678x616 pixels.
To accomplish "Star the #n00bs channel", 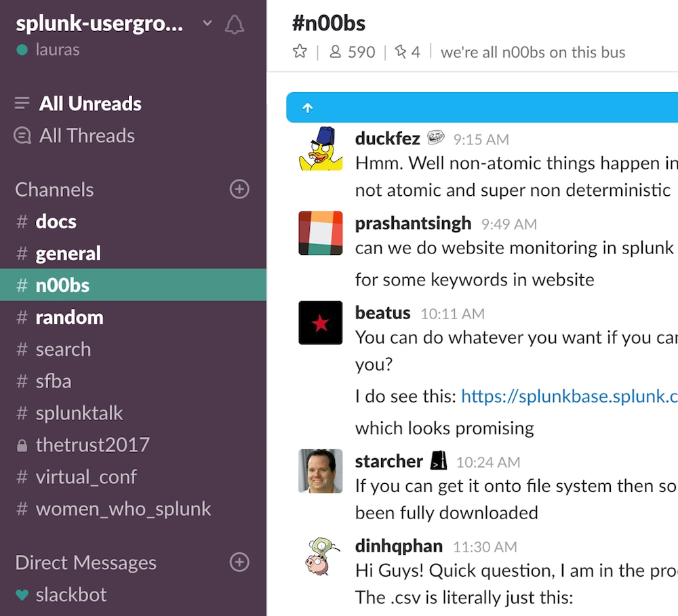I will (300, 52).
